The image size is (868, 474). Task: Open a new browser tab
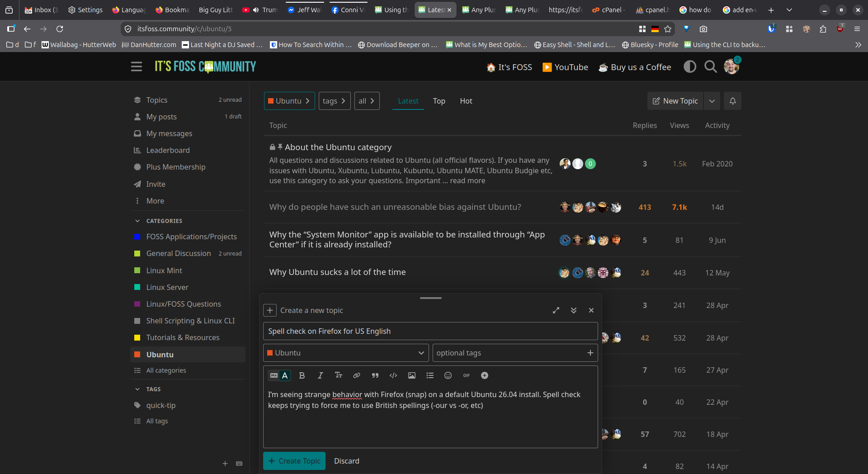tap(771, 10)
